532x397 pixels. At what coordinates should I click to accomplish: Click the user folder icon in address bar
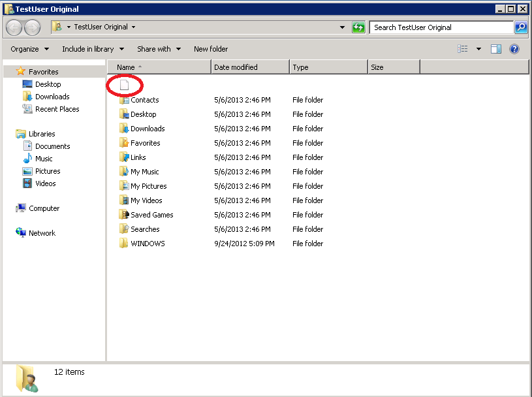(58, 27)
